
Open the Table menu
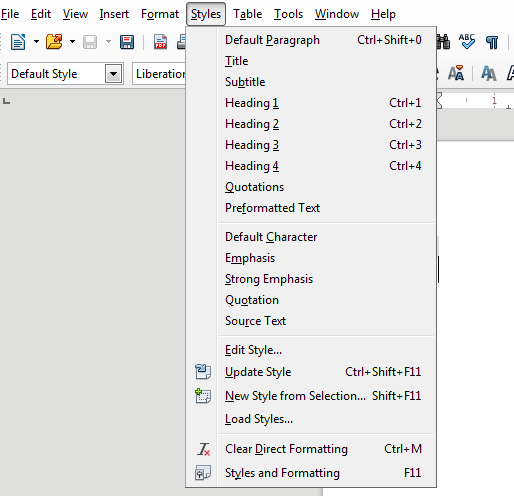tap(247, 14)
